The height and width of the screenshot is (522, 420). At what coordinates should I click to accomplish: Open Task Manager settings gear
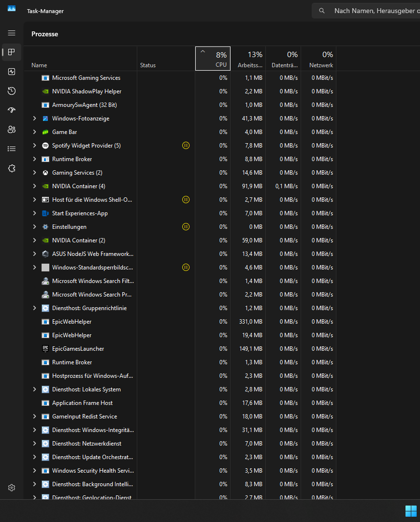[x=12, y=488]
